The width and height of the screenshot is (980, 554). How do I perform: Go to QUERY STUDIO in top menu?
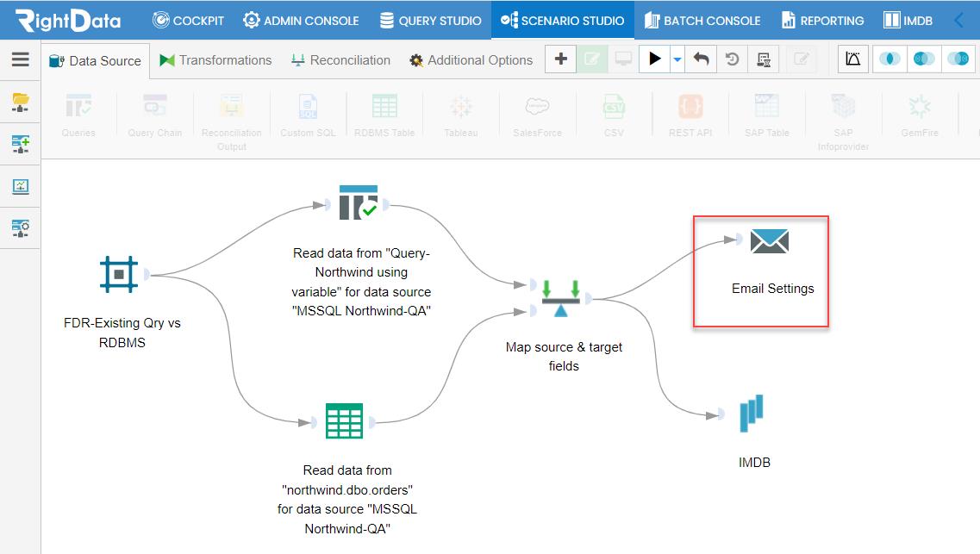pos(431,20)
